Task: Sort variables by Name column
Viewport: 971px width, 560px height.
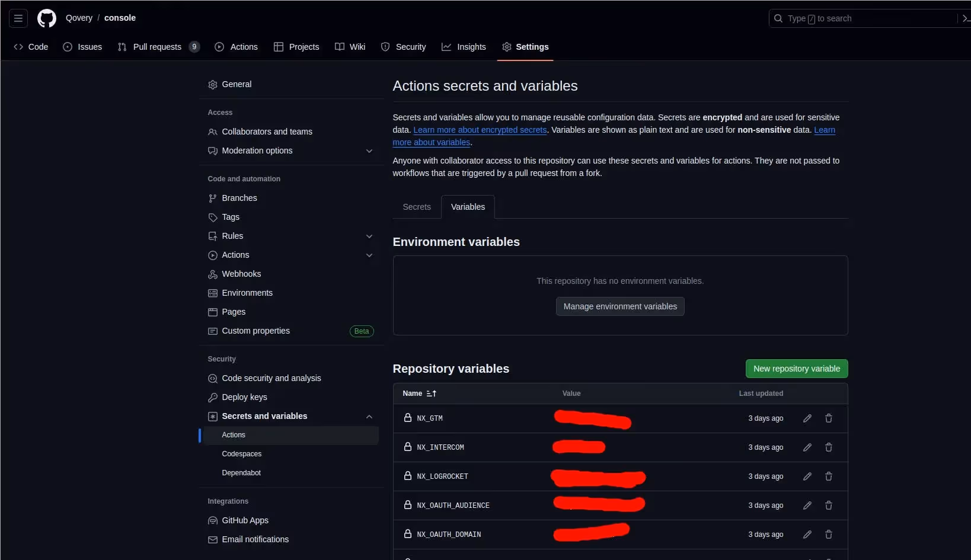Action: click(419, 393)
